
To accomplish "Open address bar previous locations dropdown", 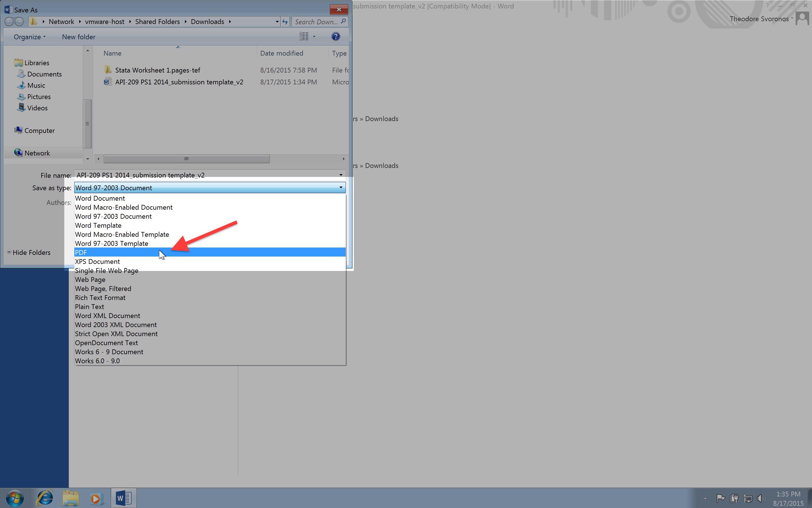I will click(x=277, y=22).
